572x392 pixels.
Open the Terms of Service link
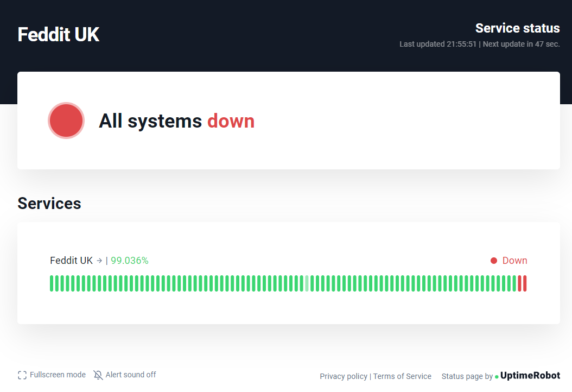pyautogui.click(x=402, y=376)
